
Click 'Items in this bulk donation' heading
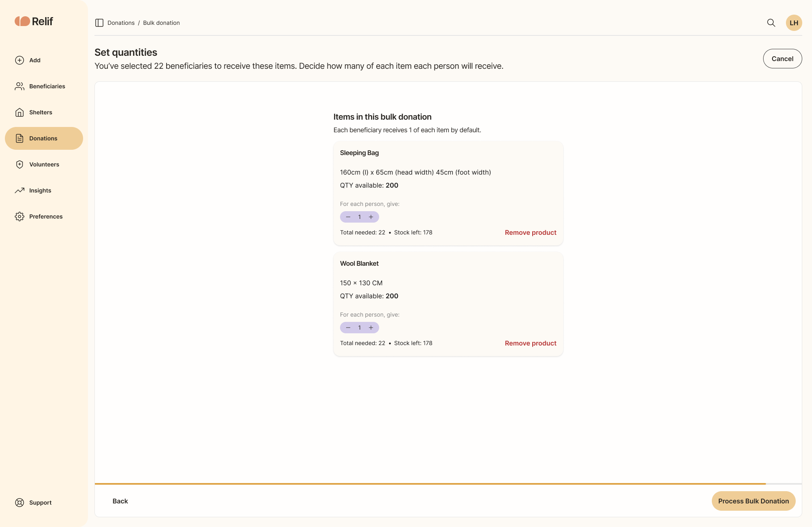(382, 117)
